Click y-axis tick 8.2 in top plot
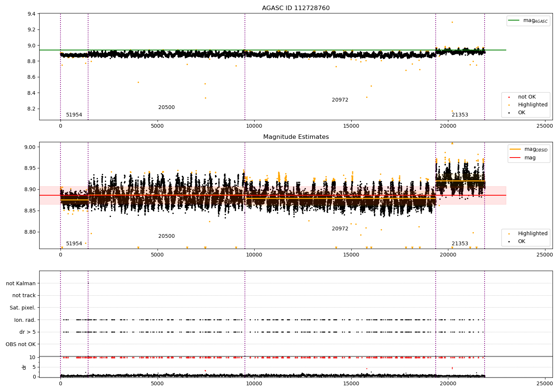The image size is (560, 392). point(32,109)
